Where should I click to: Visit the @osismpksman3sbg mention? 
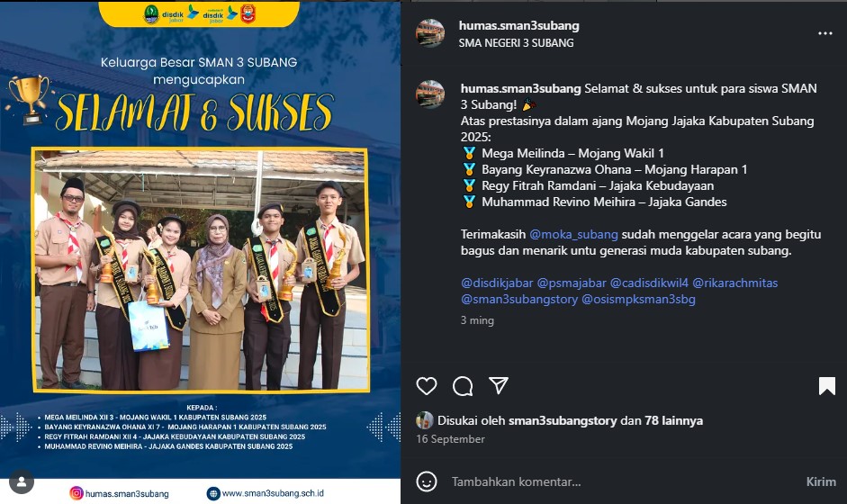[638, 299]
